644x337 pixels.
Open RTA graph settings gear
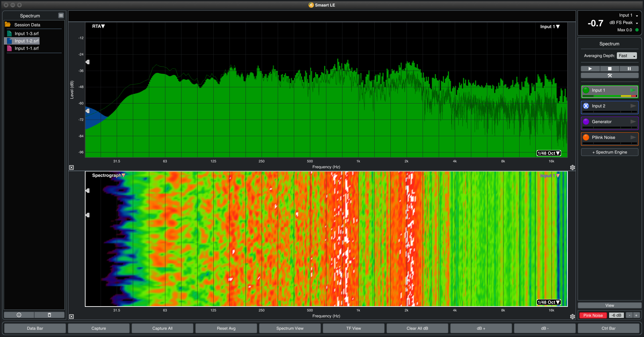573,167
